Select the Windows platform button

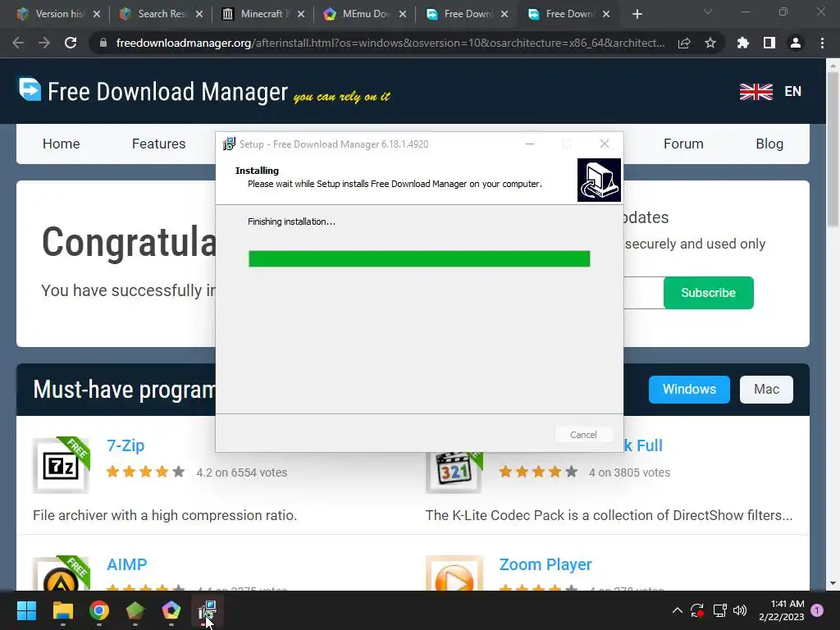click(x=689, y=389)
